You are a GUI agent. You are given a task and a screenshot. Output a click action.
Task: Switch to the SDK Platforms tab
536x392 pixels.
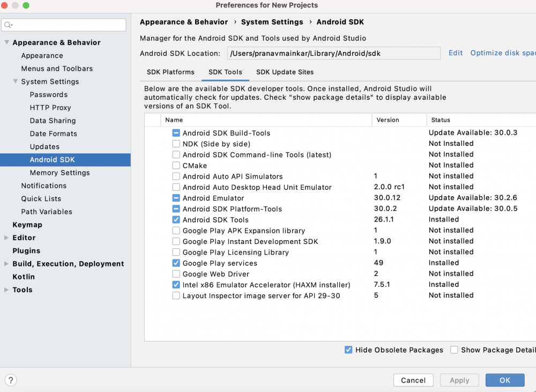[170, 72]
